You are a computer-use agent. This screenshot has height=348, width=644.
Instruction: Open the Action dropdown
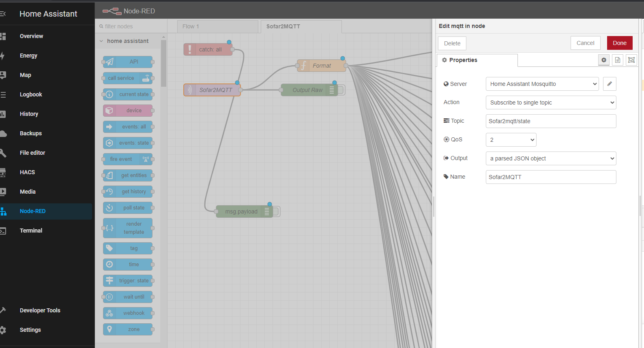click(x=551, y=102)
